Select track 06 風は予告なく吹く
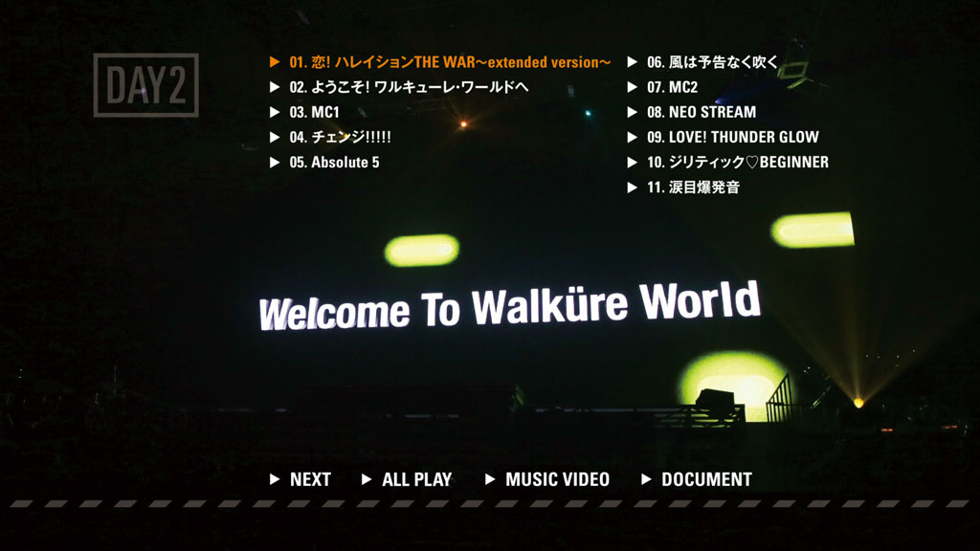Image resolution: width=980 pixels, height=551 pixels. click(712, 62)
